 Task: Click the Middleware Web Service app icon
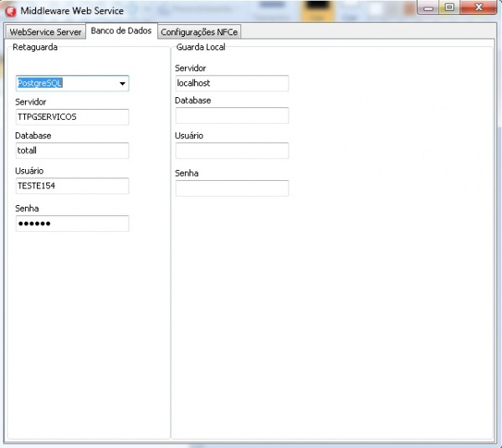[12, 11]
